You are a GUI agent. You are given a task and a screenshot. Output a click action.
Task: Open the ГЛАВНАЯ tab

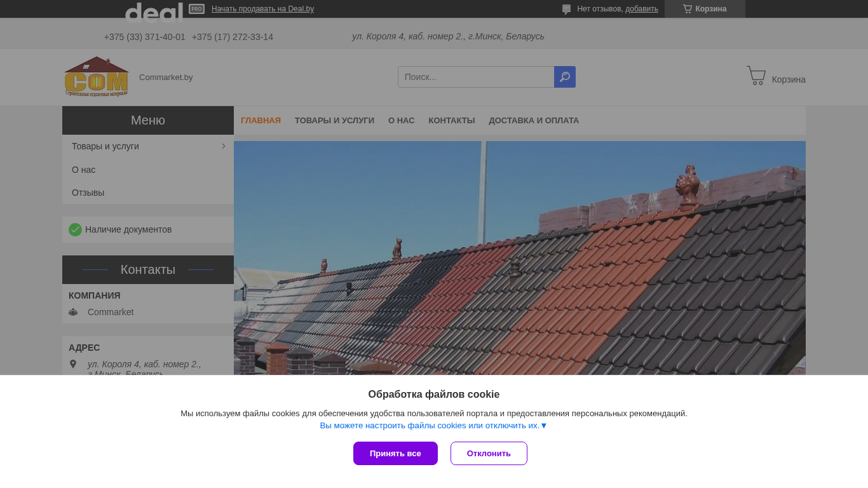(x=261, y=121)
